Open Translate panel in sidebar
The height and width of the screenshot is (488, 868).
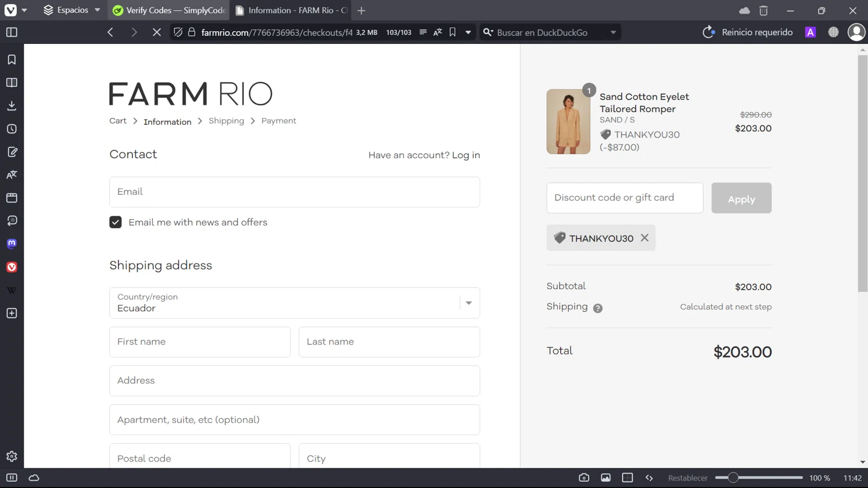12,175
